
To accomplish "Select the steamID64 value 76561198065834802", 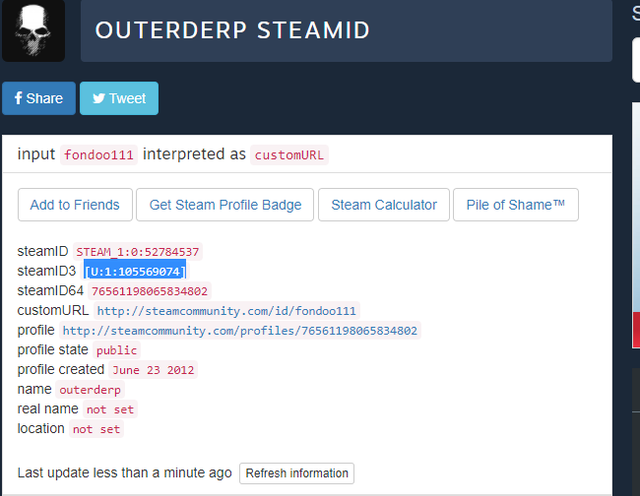I will (149, 291).
